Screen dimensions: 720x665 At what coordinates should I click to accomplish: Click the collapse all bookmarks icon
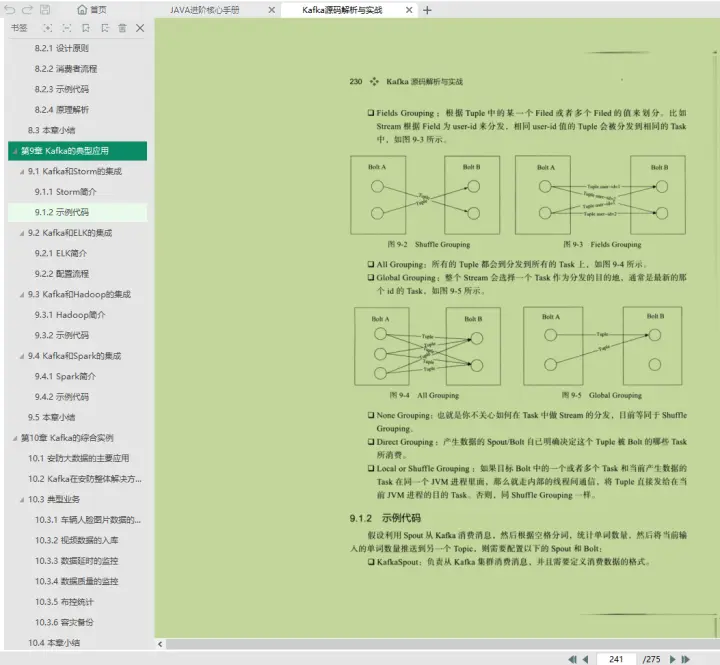click(67, 28)
